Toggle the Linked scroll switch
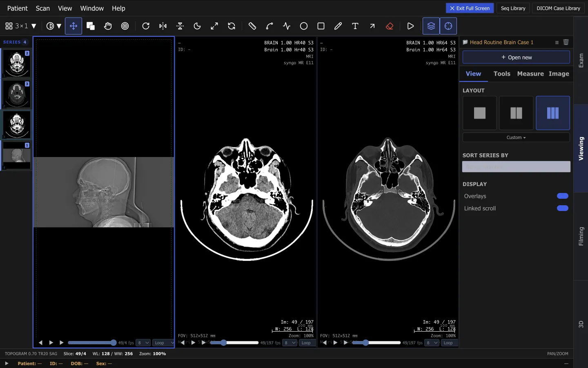 [563, 208]
